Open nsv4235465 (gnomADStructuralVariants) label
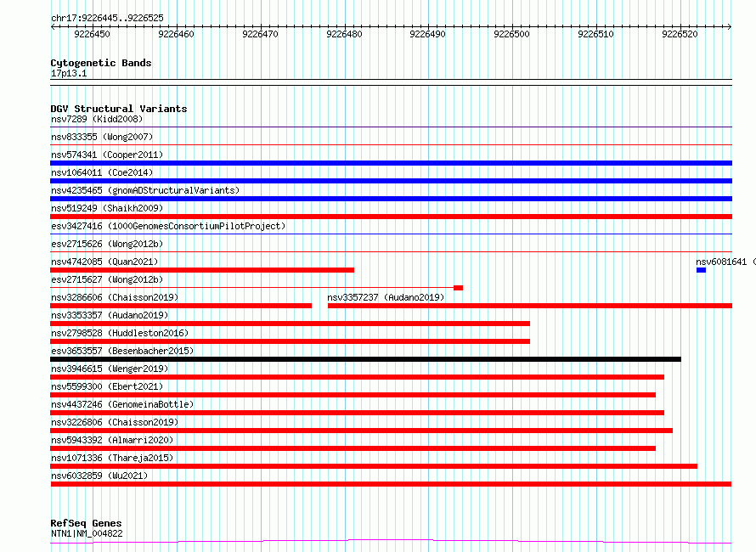The image size is (756, 552). [145, 190]
